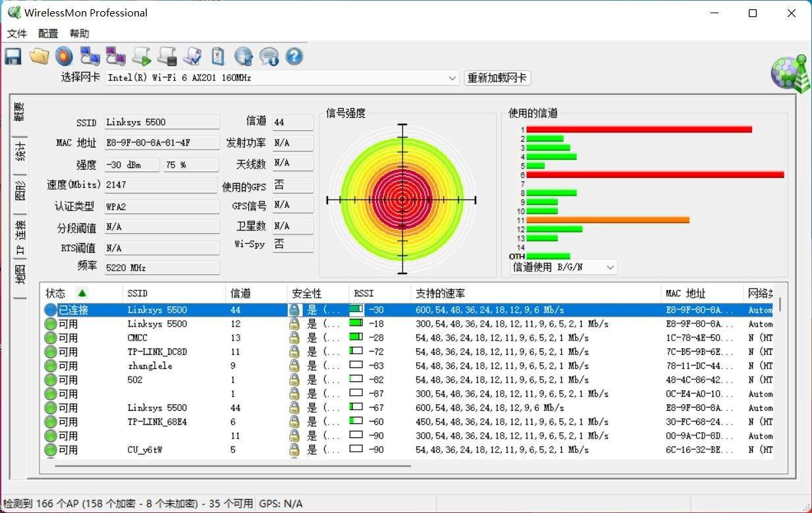Sort by the 安全性 column header
The image size is (812, 513).
point(318,293)
